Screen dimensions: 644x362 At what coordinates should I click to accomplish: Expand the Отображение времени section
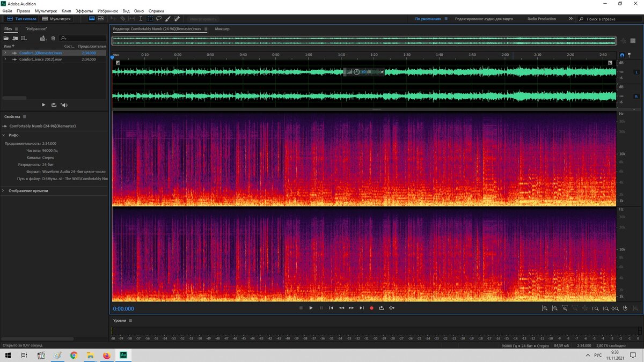pyautogui.click(x=4, y=190)
